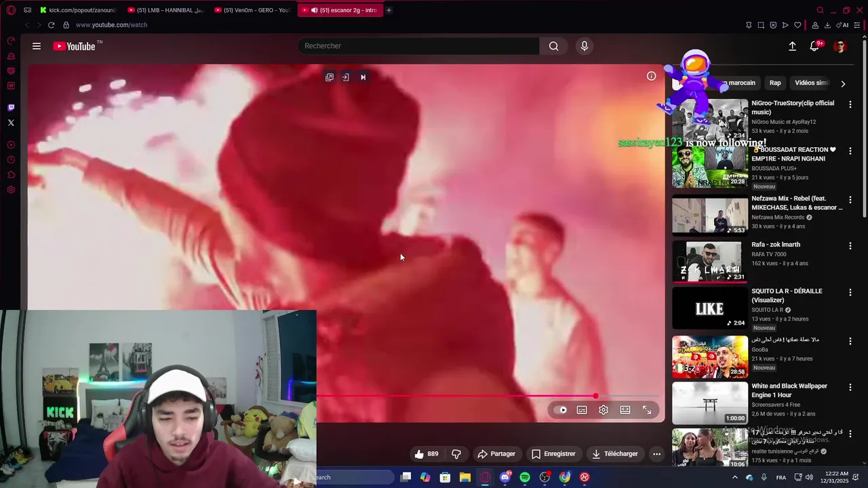Viewport: 868px width, 488px height.
Task: Click the search magnifier button
Action: pyautogui.click(x=554, y=46)
